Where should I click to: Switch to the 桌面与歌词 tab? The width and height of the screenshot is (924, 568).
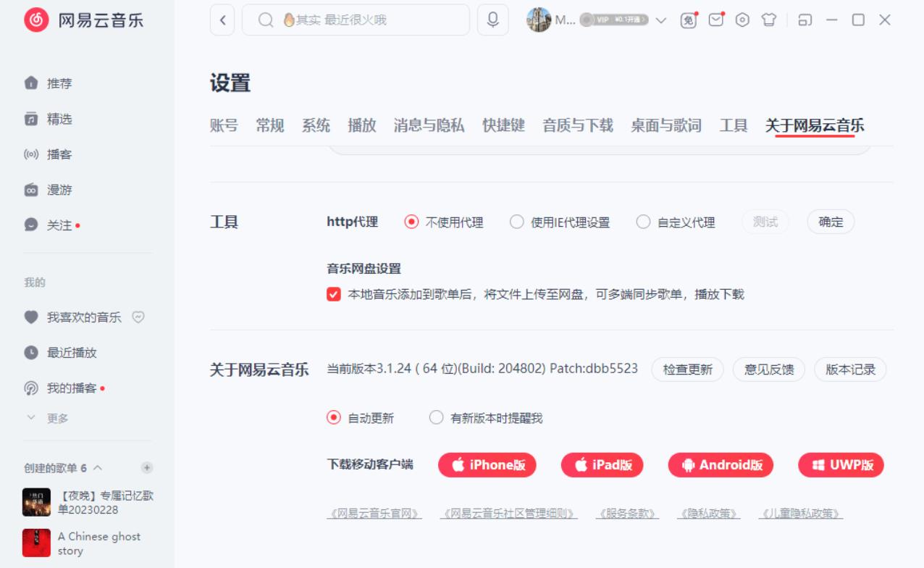click(666, 125)
